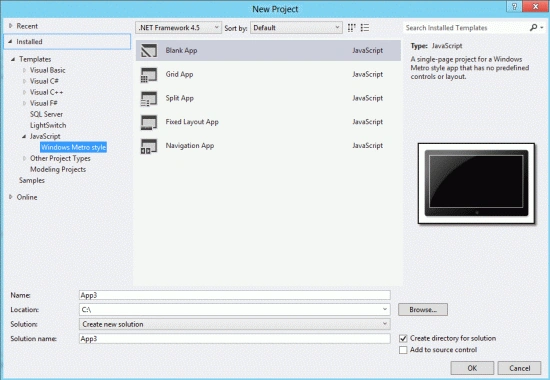Collapse the JavaScript tree node
This screenshot has height=380, width=550.
pos(24,136)
